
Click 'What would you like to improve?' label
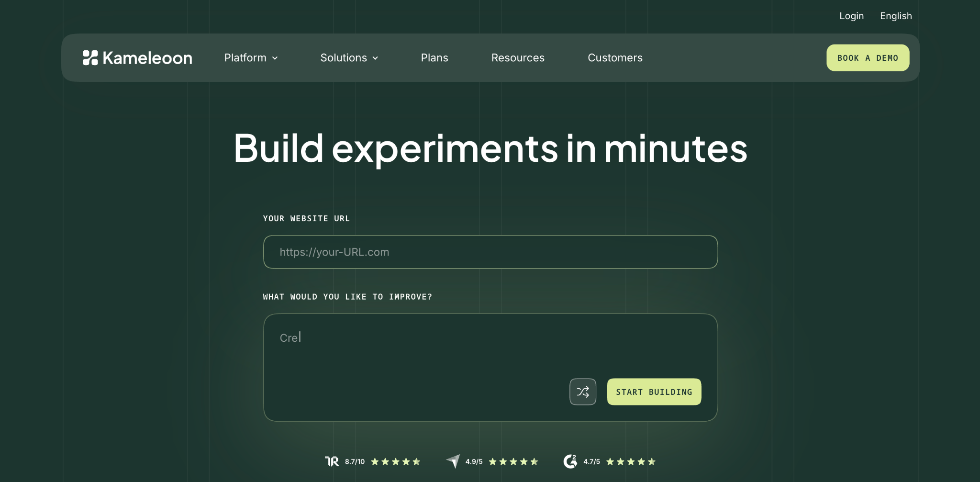pos(347,297)
